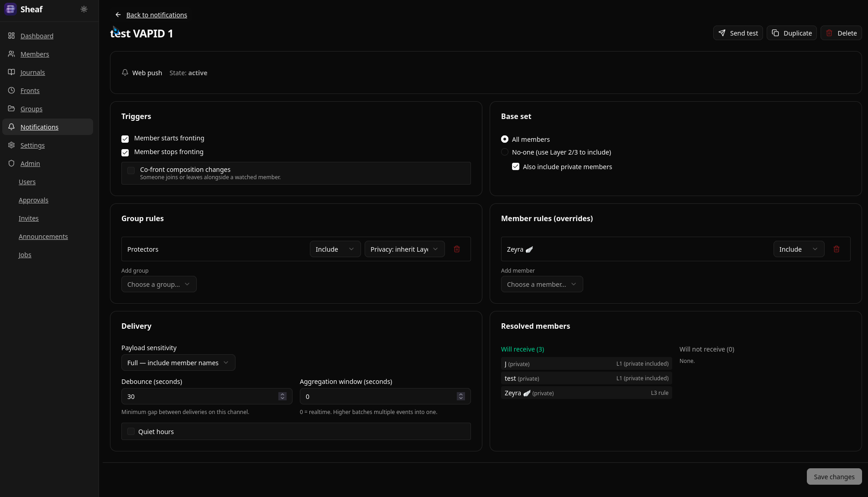868x497 pixels.
Task: Open the Payload sensitivity dropdown
Action: point(178,362)
